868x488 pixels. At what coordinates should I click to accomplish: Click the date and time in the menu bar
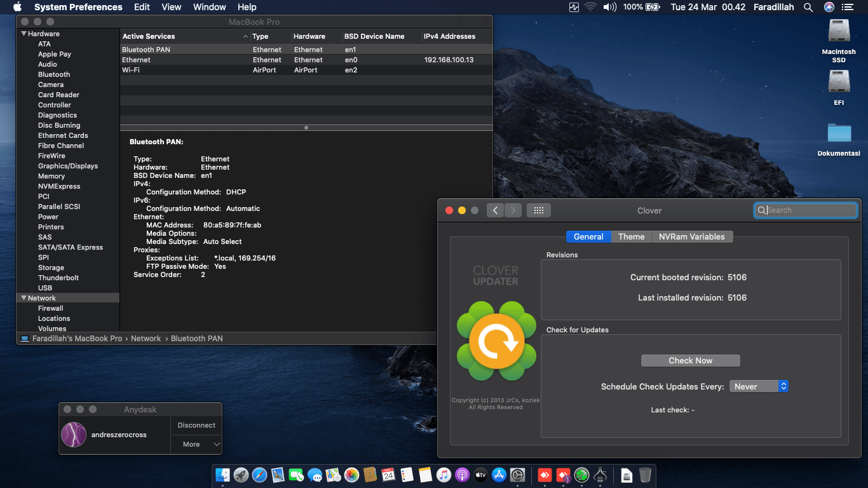(x=708, y=7)
